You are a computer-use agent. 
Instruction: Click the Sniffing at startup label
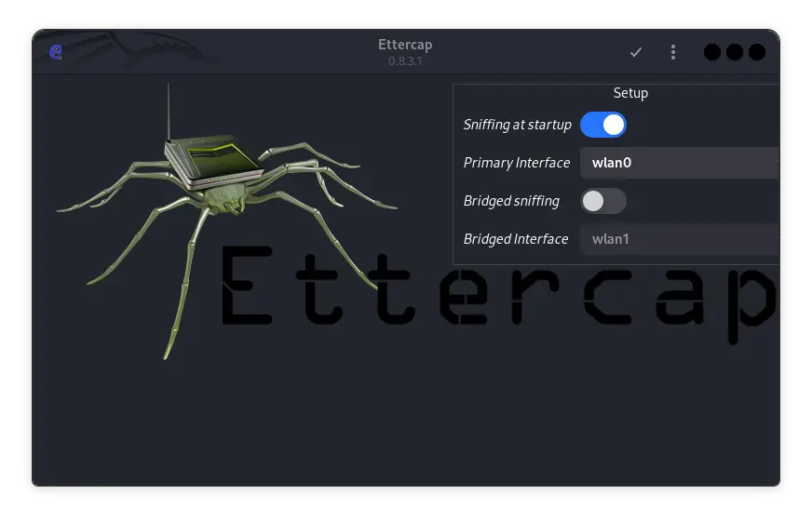(x=517, y=125)
